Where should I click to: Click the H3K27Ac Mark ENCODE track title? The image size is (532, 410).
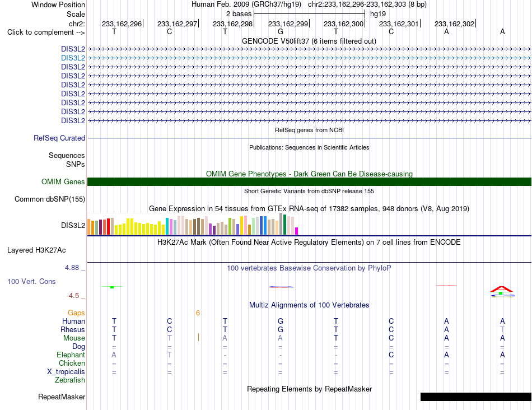click(309, 243)
